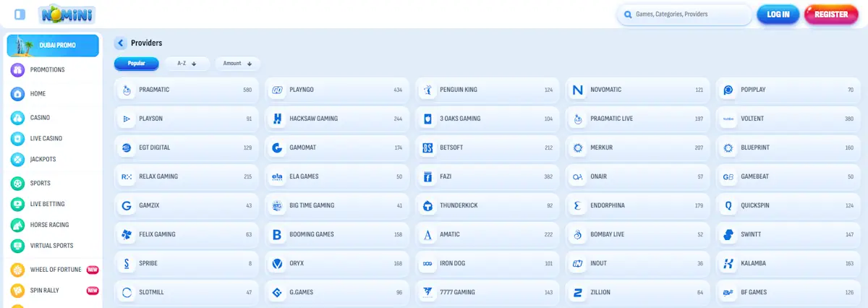Click the Thunderkick logo icon
This screenshot has height=308, width=868.
427,206
